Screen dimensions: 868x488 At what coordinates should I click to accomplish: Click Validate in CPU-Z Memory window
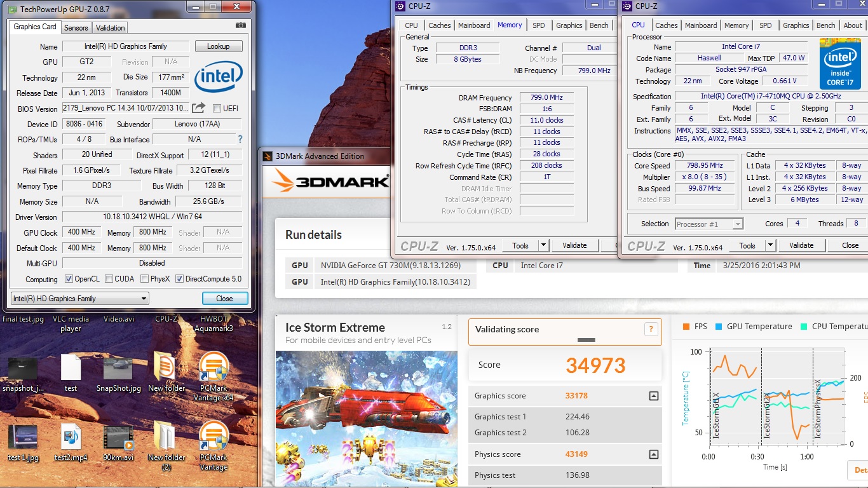pyautogui.click(x=574, y=245)
